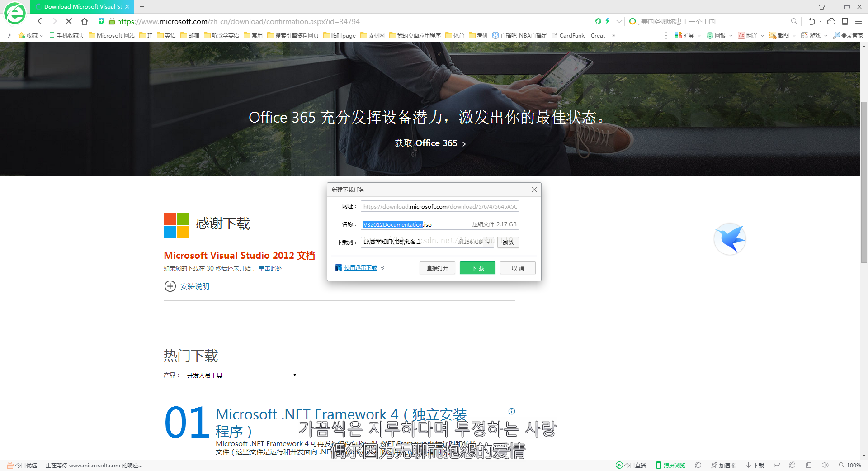Click the floating blue bird icon
The image size is (868, 471).
tap(730, 239)
